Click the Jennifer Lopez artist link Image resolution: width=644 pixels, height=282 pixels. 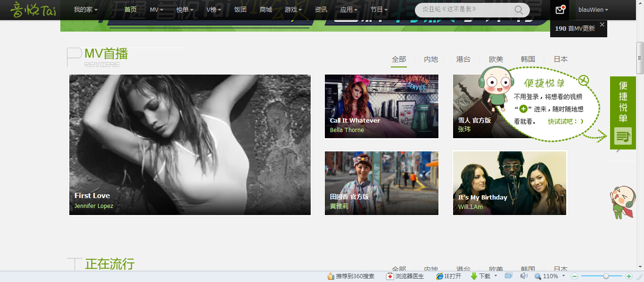click(94, 206)
